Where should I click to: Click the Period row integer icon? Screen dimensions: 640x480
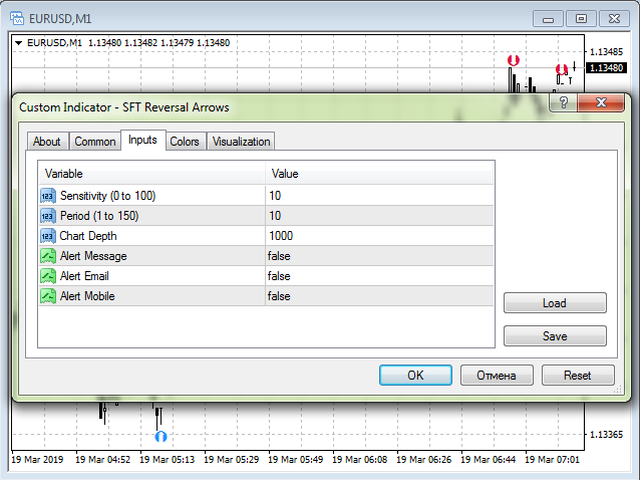coord(48,216)
